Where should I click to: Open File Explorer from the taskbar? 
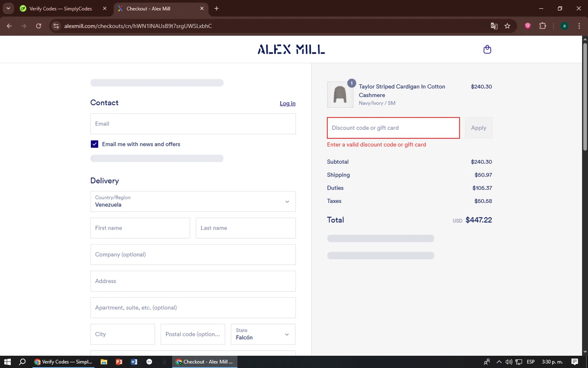tap(104, 362)
